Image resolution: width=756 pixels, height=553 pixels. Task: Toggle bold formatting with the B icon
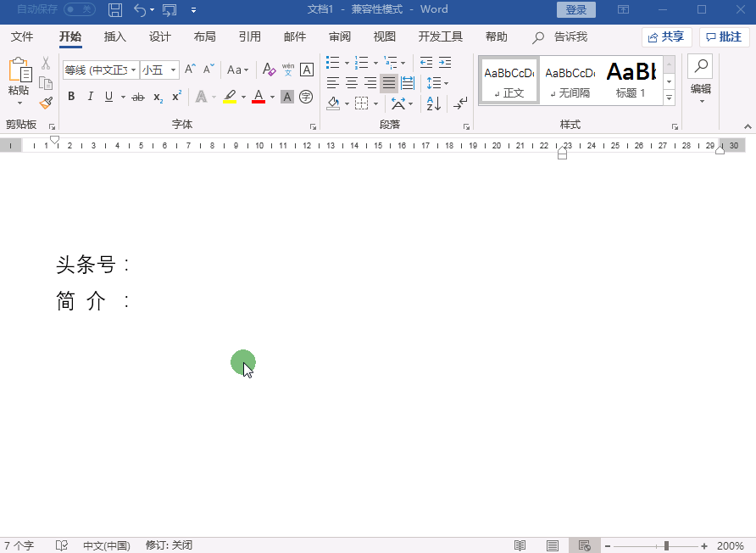point(71,96)
